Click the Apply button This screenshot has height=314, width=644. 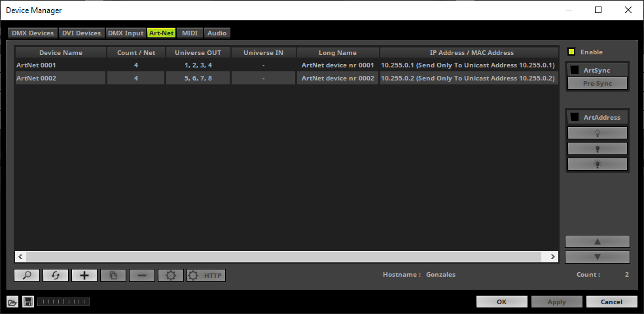pos(556,302)
